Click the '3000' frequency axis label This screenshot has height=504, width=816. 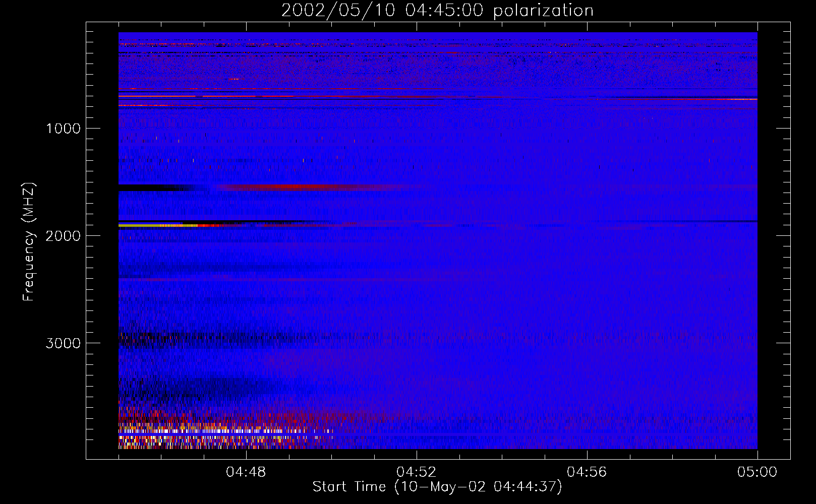pyautogui.click(x=63, y=343)
